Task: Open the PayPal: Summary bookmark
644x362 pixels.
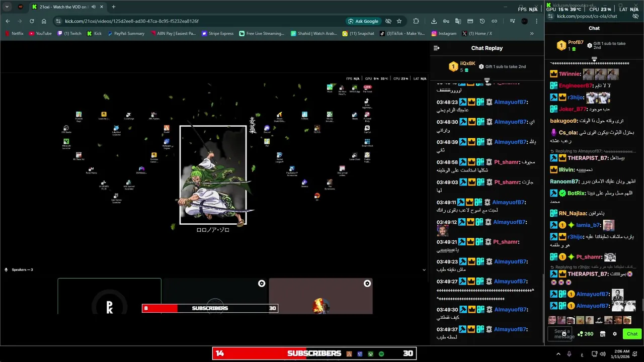Action: coord(125,34)
